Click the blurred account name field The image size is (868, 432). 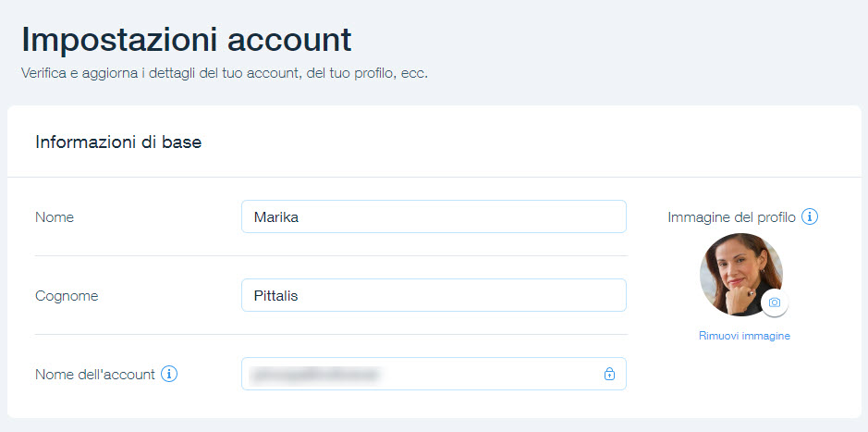[x=416, y=374]
